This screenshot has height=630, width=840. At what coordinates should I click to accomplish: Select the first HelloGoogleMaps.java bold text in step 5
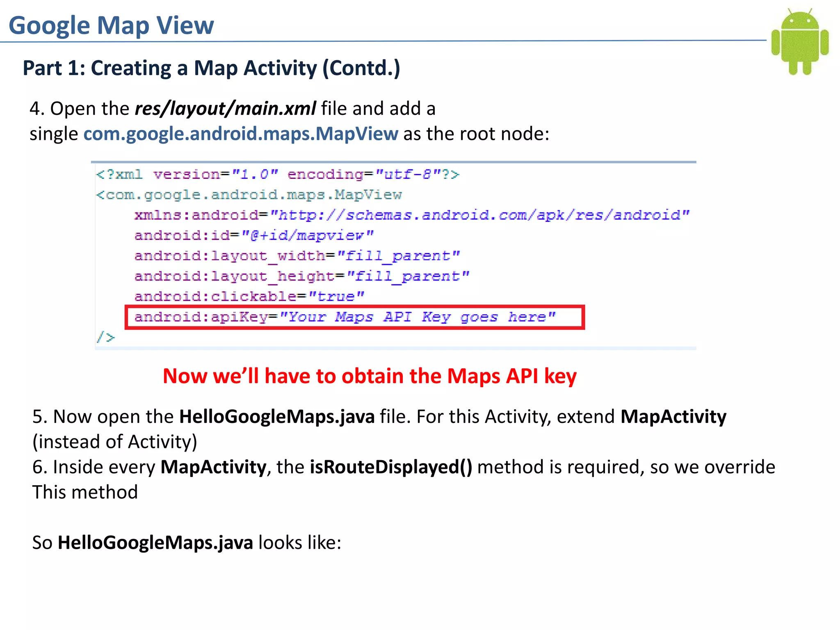(277, 417)
